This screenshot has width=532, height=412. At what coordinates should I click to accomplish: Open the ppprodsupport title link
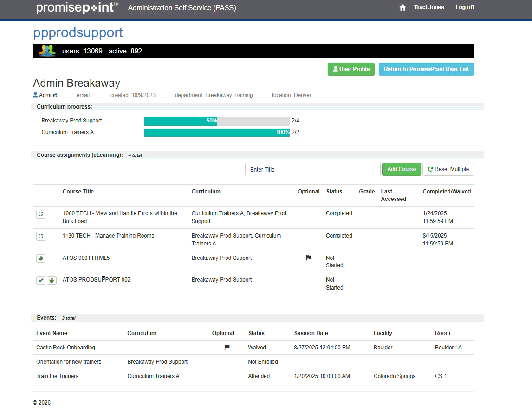[78, 32]
